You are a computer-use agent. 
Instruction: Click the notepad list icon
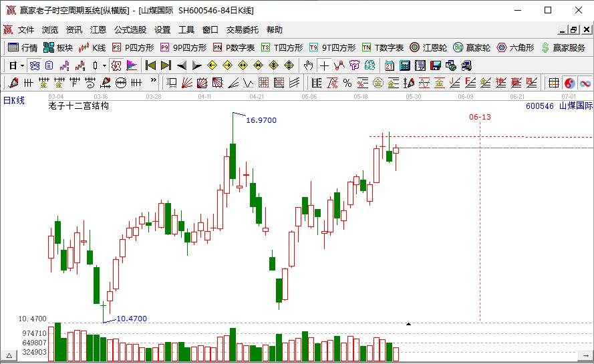pyautogui.click(x=420, y=66)
